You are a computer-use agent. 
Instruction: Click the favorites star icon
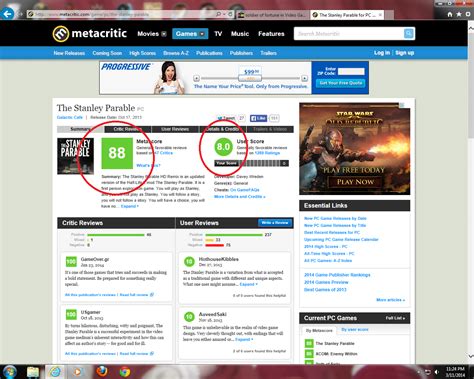[x=459, y=14]
